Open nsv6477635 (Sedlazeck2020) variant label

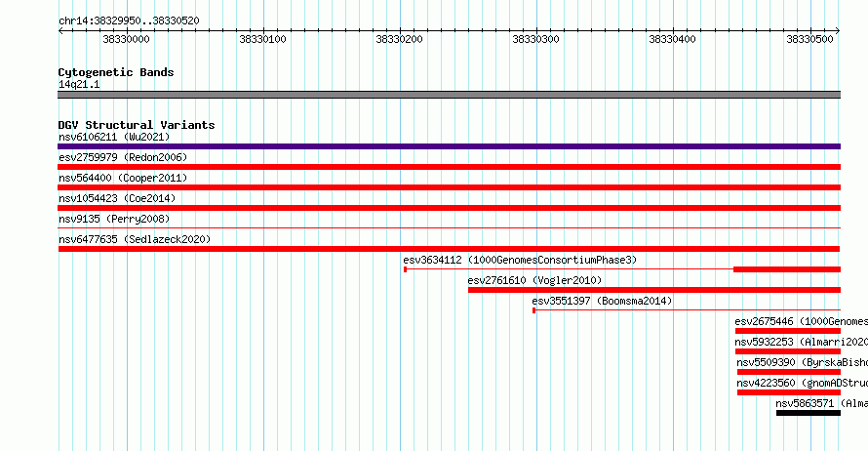coord(135,239)
